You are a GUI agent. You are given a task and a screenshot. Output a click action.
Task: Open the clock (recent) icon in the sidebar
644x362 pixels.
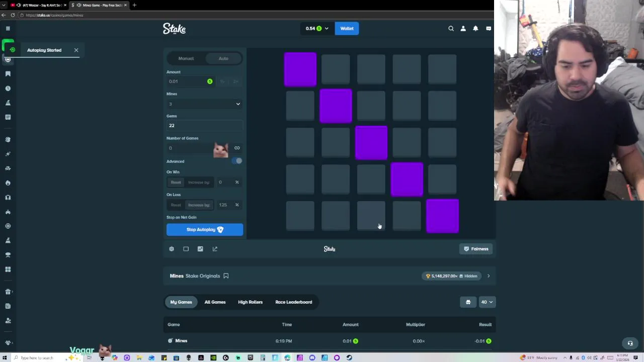8,88
